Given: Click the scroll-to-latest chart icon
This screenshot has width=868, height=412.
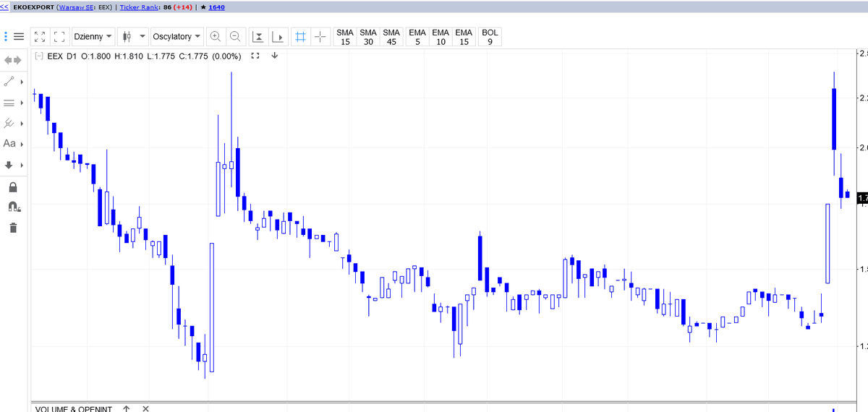Looking at the screenshot, I should click(x=280, y=36).
